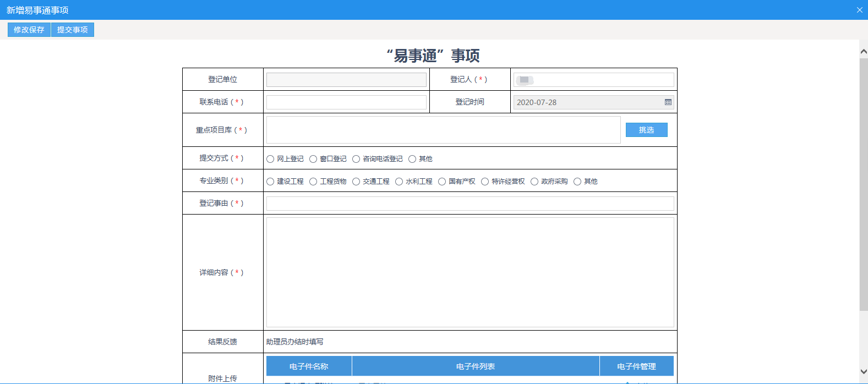
Task: Click the scrollbar up arrow
Action: click(x=863, y=52)
